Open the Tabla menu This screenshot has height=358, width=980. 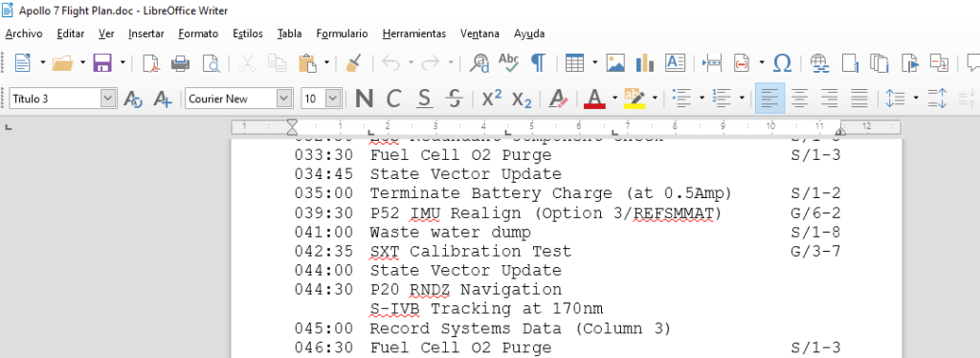[x=289, y=34]
